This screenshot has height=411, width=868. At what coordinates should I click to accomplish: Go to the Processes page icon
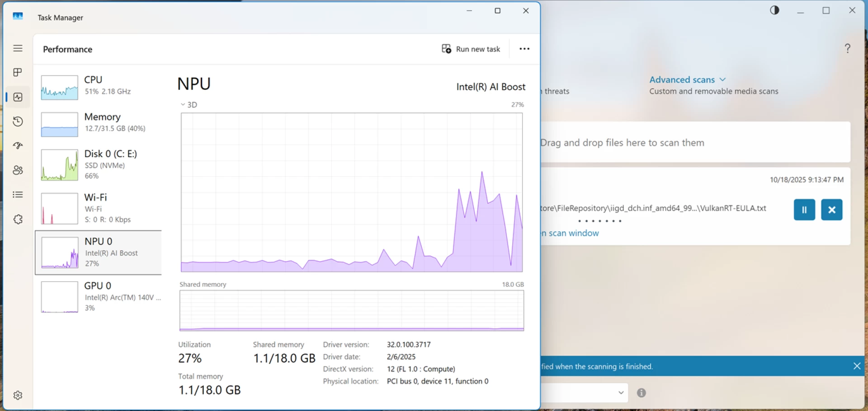(18, 73)
